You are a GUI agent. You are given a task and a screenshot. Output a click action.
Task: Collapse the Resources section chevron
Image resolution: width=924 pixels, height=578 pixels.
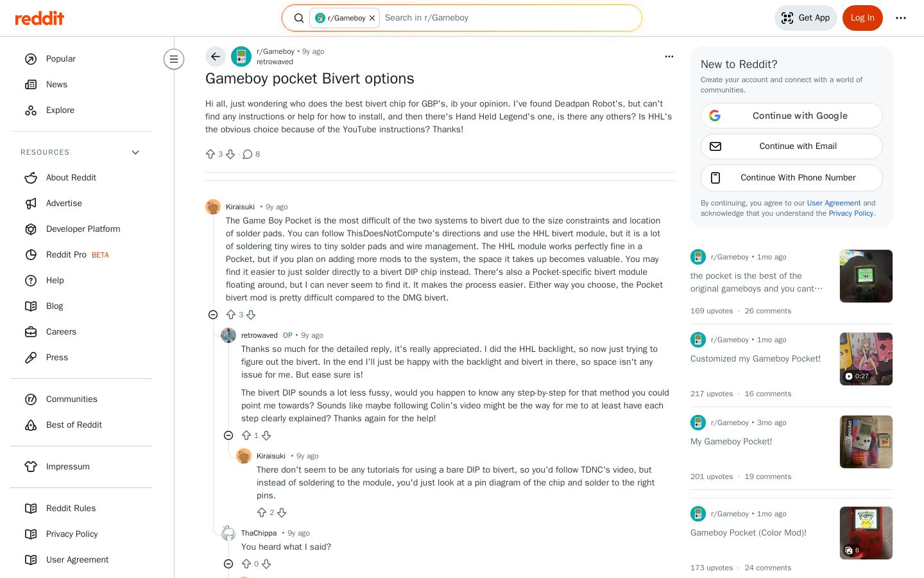(x=135, y=152)
